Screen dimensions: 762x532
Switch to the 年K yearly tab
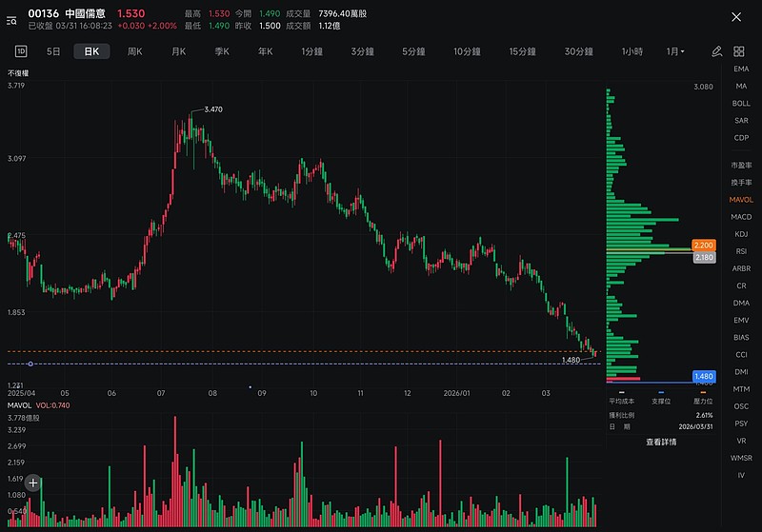[266, 51]
